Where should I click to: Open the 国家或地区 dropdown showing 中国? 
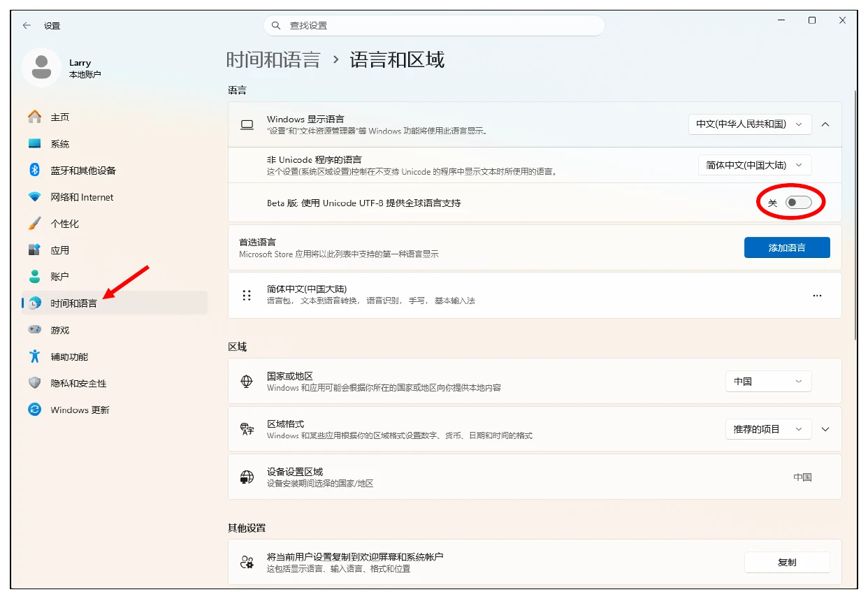pos(768,381)
